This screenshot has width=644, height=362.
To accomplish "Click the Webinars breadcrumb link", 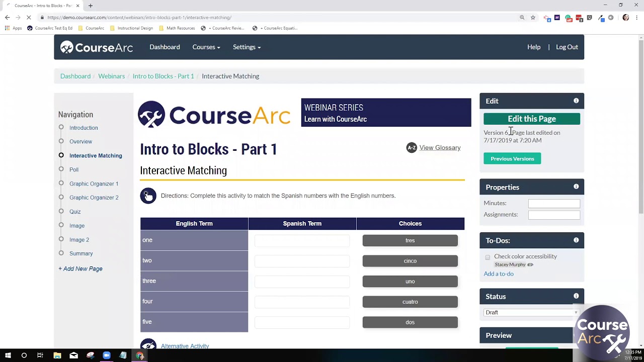I will click(111, 76).
